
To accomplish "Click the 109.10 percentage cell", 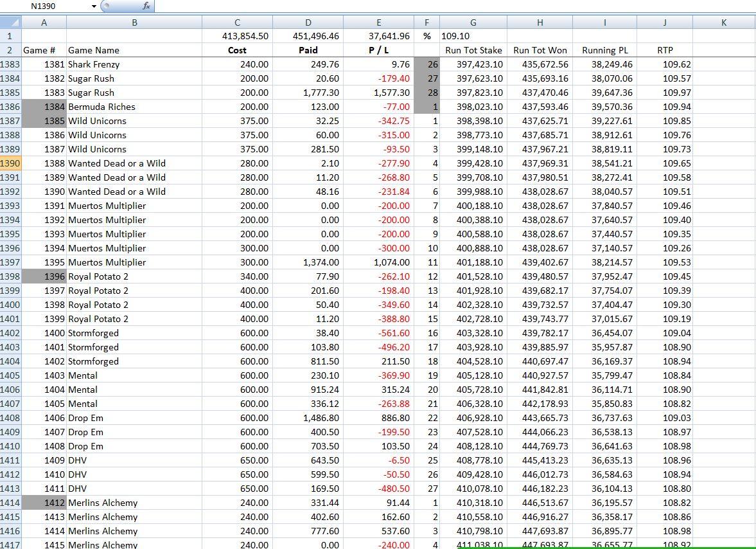I will [x=473, y=36].
